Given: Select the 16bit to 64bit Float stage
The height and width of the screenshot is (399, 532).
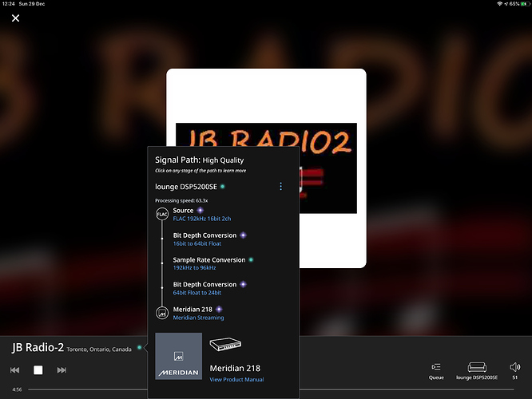Looking at the screenshot, I should coord(197,243).
